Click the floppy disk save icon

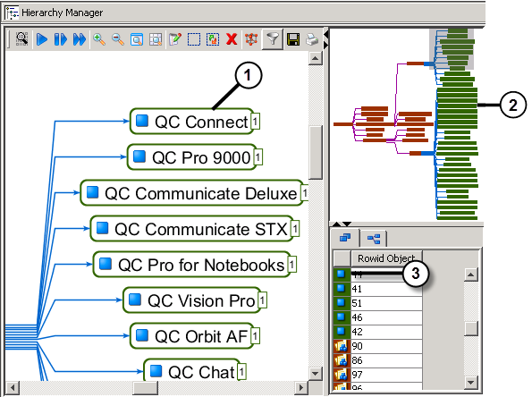293,39
